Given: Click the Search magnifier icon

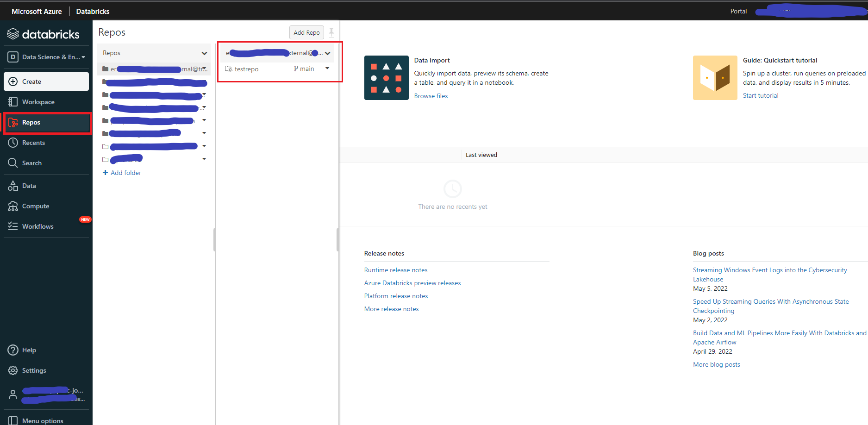Looking at the screenshot, I should click(13, 163).
